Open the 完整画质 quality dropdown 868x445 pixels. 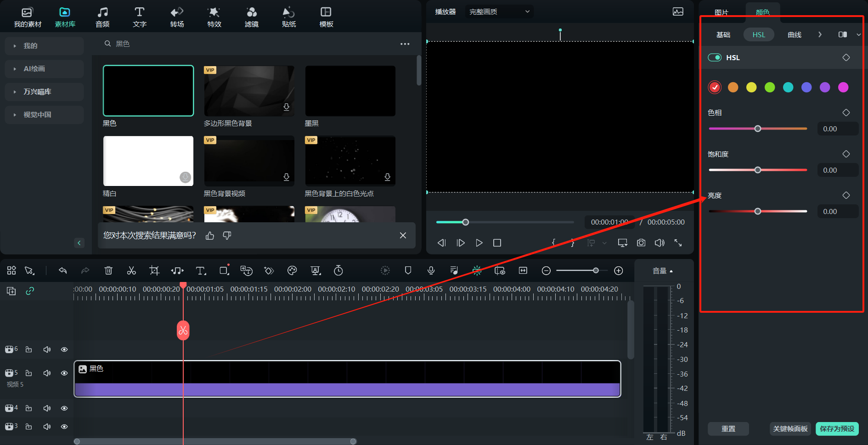(499, 11)
